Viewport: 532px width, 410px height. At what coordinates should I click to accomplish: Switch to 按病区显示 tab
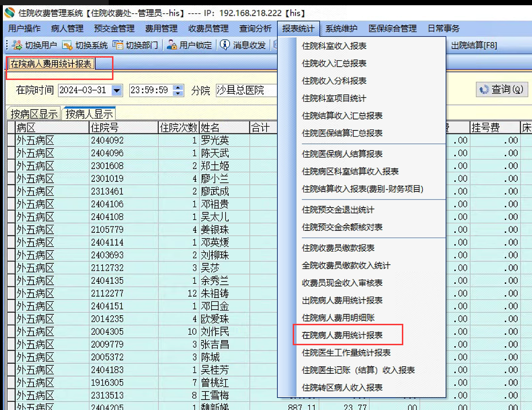[x=34, y=114]
